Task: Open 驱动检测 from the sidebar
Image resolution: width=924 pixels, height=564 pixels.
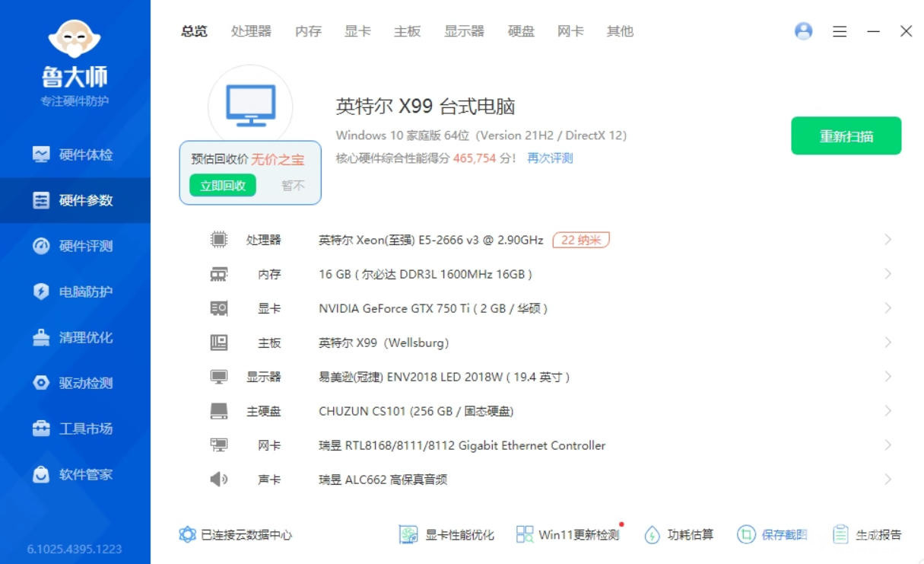Action: pos(75,383)
